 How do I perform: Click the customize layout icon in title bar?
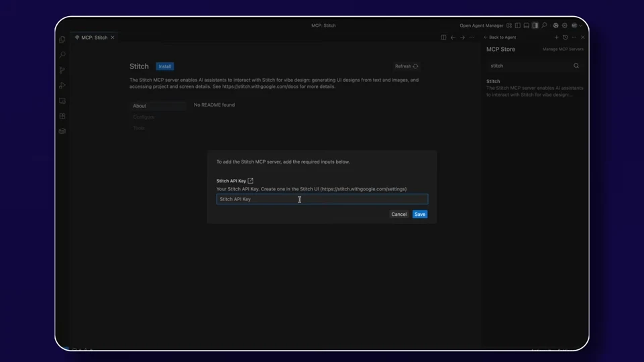[509, 25]
